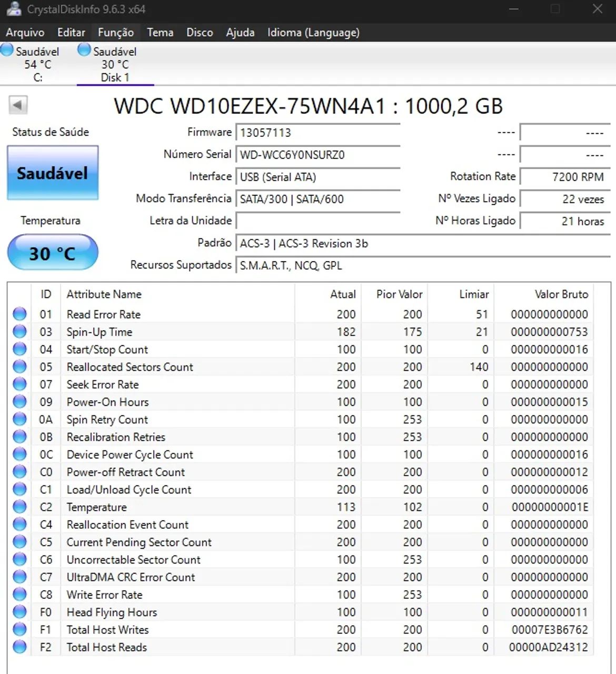Viewport: 616px width, 674px height.
Task: Open the Função menu
Action: click(116, 33)
